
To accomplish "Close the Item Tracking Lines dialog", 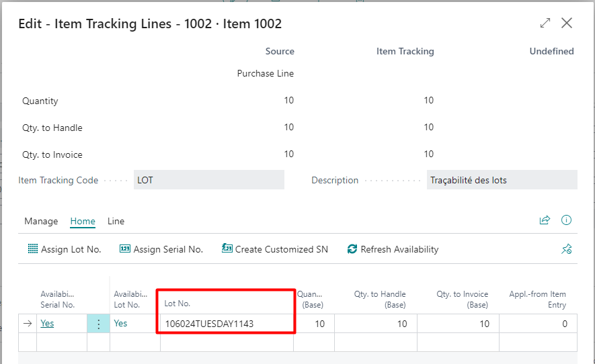I will pyautogui.click(x=567, y=24).
